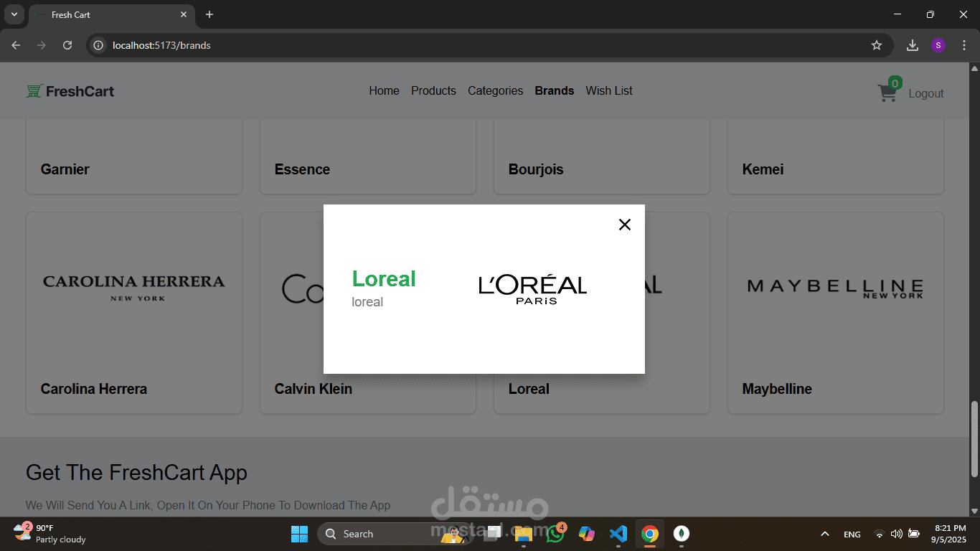Open WhatsApp from the taskbar
This screenshot has height=551, width=980.
tap(555, 534)
